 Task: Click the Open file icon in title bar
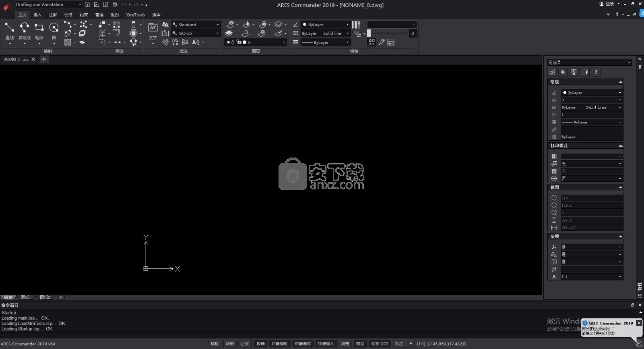coord(96,4)
